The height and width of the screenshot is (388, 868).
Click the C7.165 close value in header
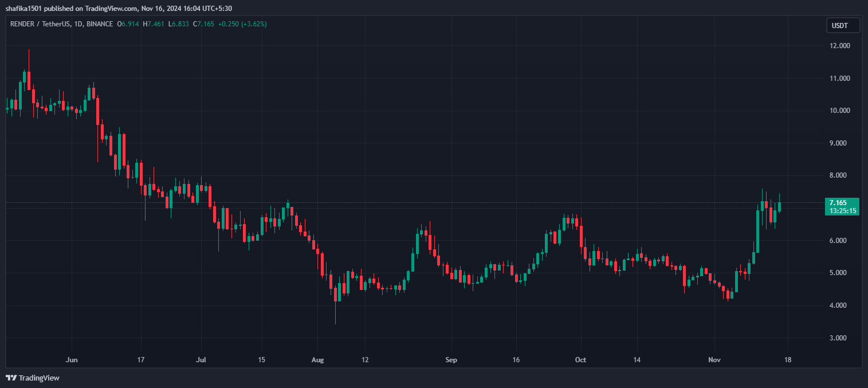[203, 24]
